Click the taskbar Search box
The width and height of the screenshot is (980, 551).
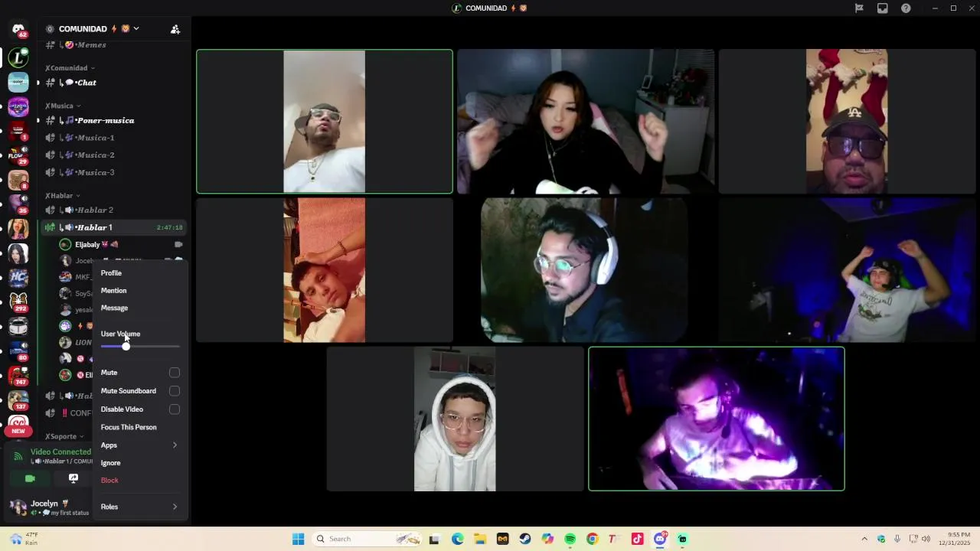(366, 539)
